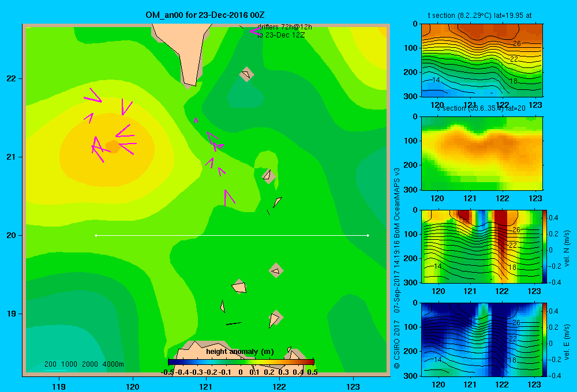Click contour label '22' in vel. E section
Screen dimensions: 577x392
click(513, 339)
